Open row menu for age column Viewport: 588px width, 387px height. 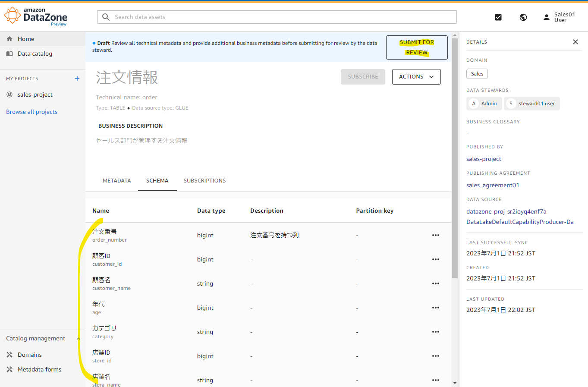(436, 308)
